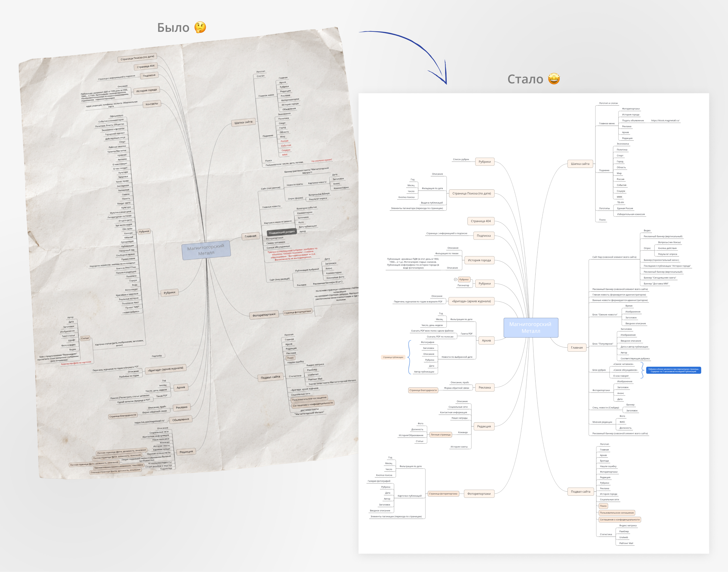Select the Логотип и слоган item
Screen dimensions: 728x572
pos(608,103)
